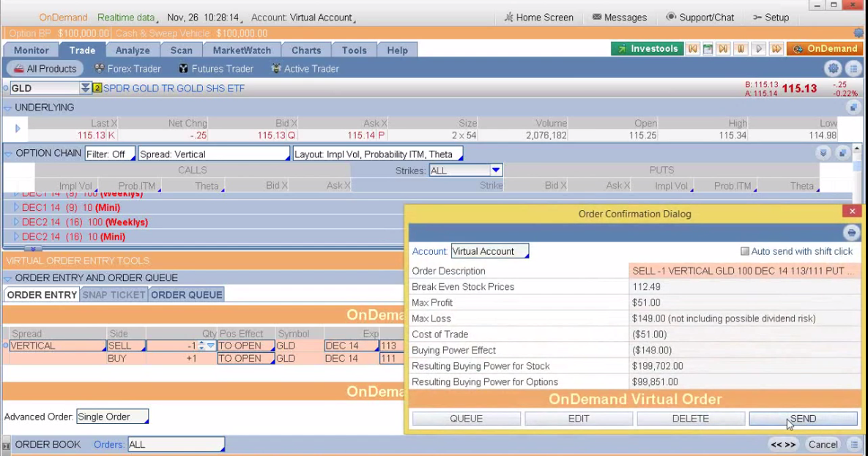Open the list menu icon beside the gear
The height and width of the screenshot is (456, 868).
point(853,69)
